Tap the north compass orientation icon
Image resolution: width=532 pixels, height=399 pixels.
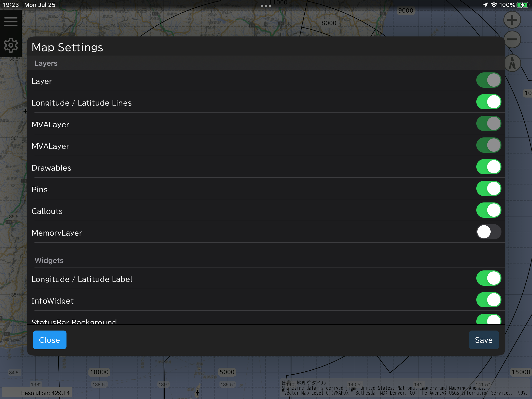click(512, 63)
